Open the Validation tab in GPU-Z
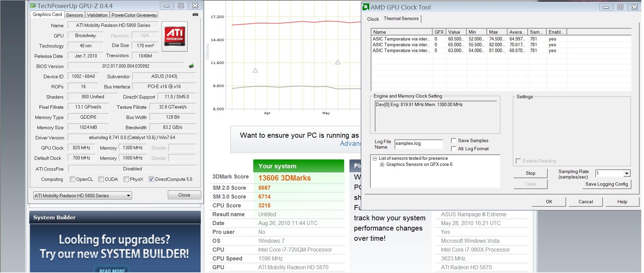The width and height of the screenshot is (644, 273). (97, 15)
